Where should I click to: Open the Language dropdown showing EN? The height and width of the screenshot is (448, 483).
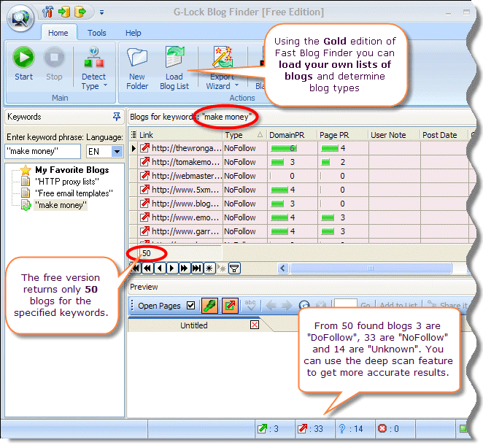117,151
